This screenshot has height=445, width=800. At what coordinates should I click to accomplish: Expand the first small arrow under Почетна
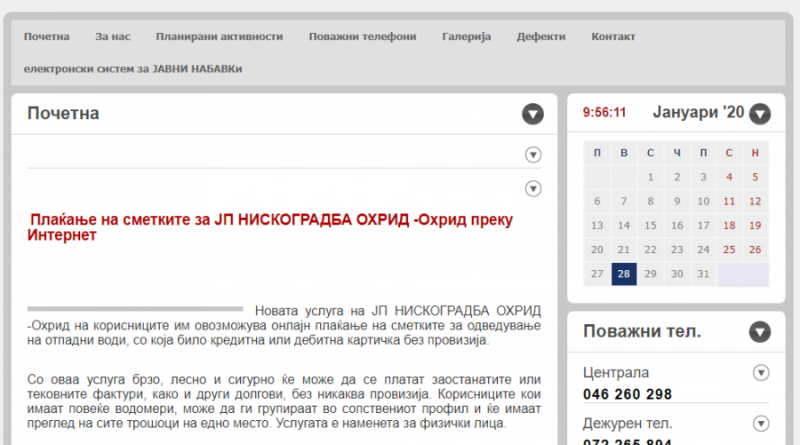coord(533,154)
